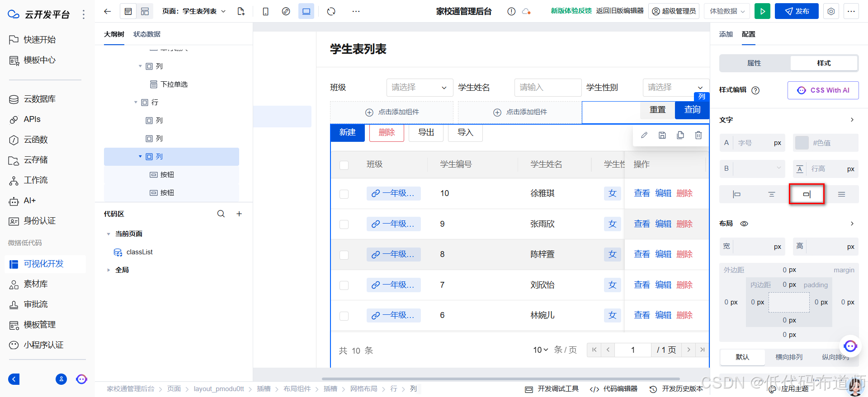868x397 pixels.
Task: Click the blue 发布 publish button
Action: [797, 11]
